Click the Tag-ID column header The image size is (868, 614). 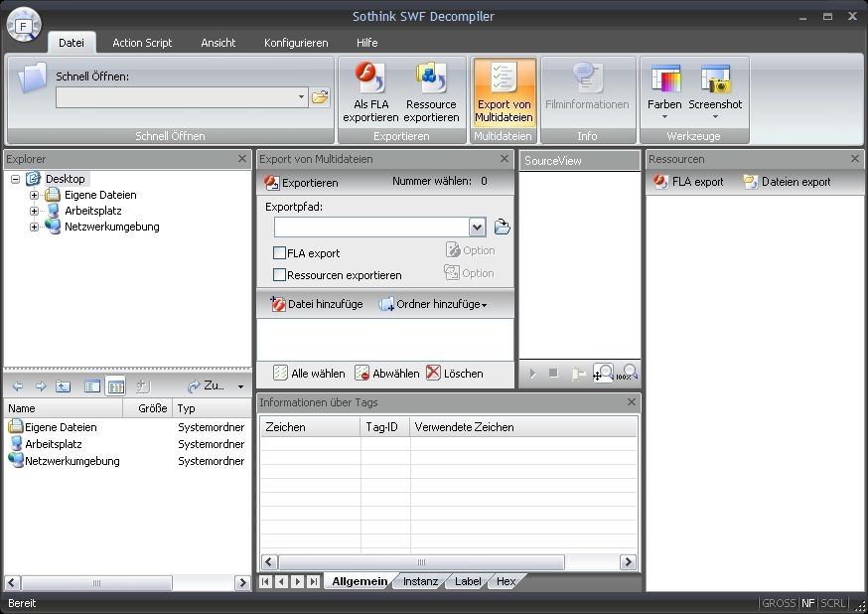[385, 427]
